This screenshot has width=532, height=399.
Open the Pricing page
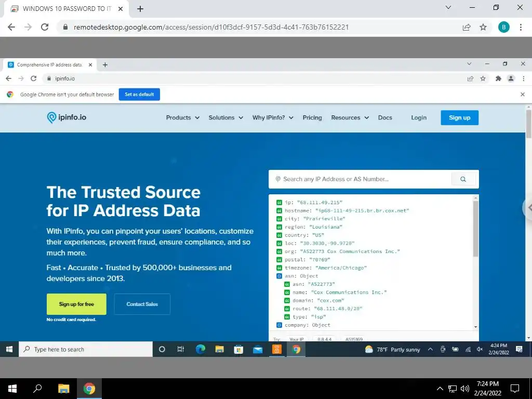[x=312, y=118]
